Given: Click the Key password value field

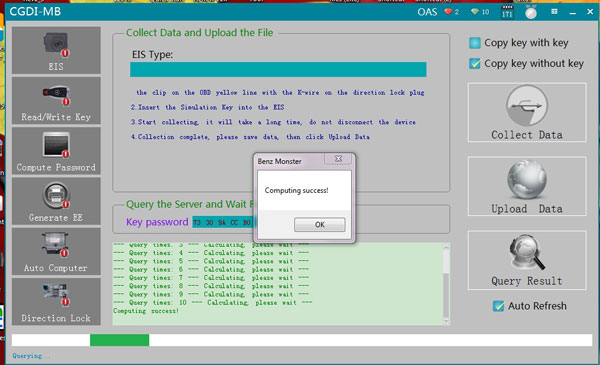Looking at the screenshot, I should click(222, 222).
